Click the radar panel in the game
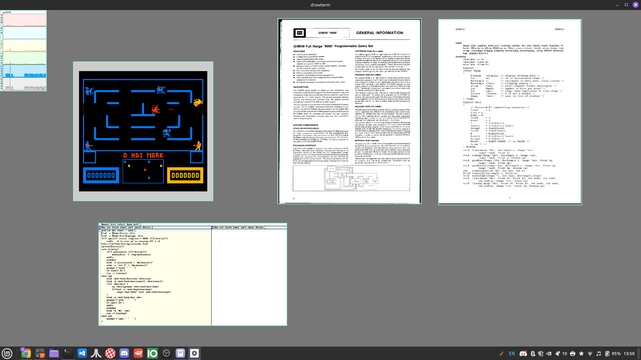 tap(143, 172)
